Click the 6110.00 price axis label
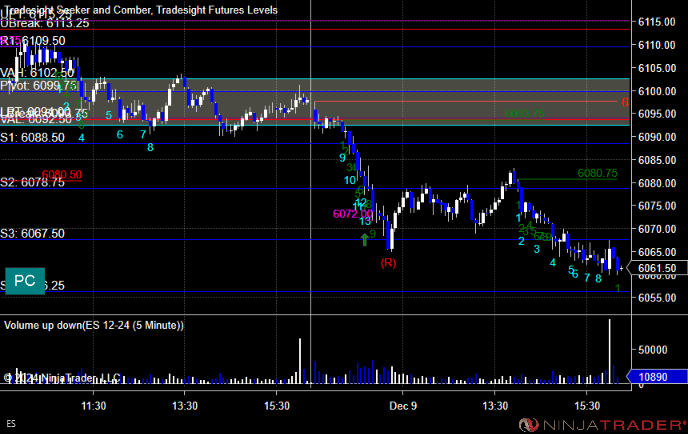This screenshot has width=688, height=434. [656, 45]
